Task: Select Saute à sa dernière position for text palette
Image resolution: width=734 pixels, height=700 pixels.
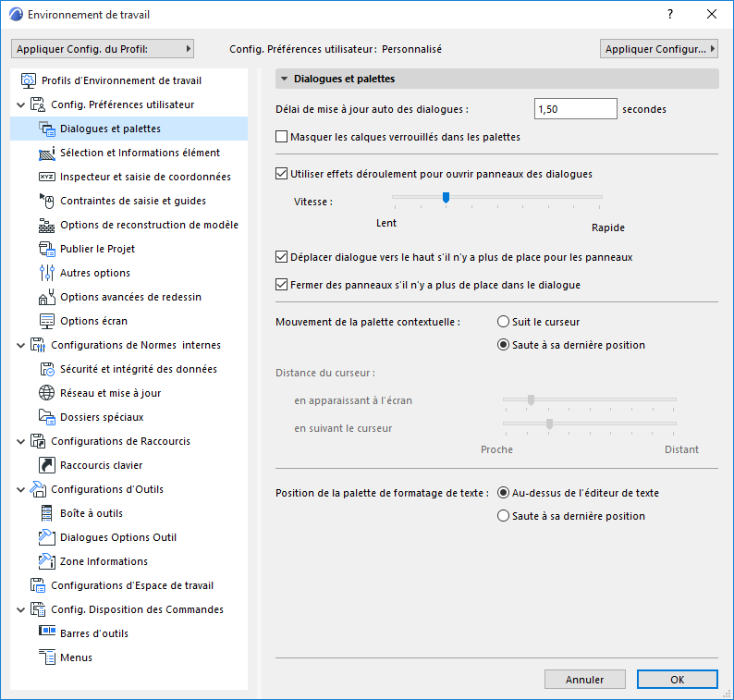Action: point(503,516)
